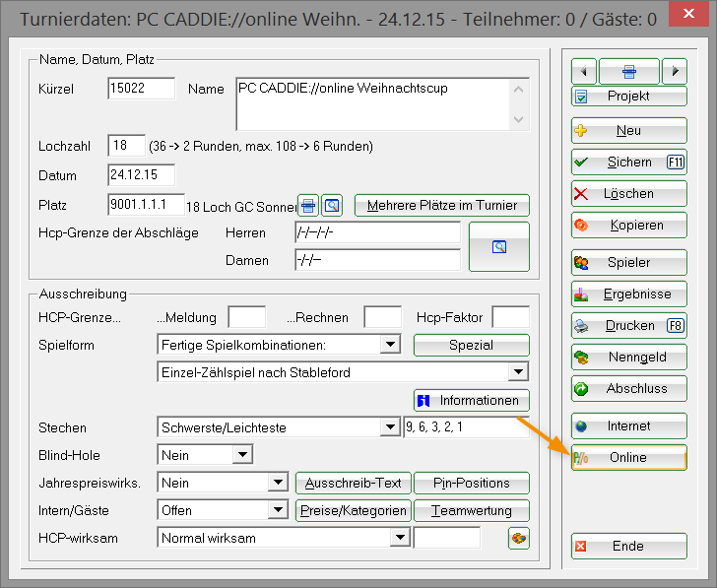Open the Drucken print menu
This screenshot has width=717, height=588.
628,326
